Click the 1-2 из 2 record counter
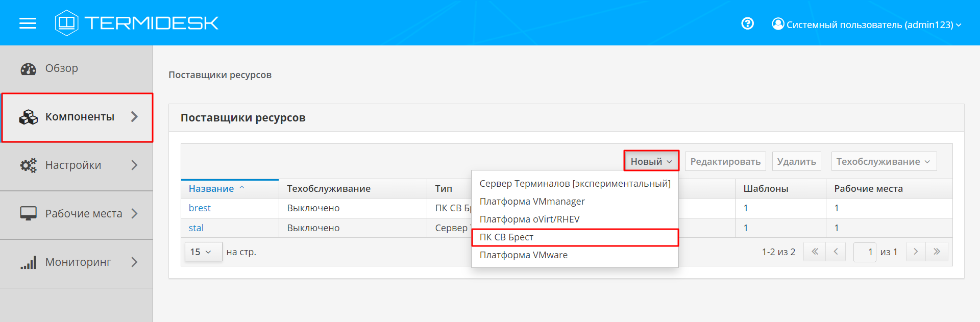Image resolution: width=980 pixels, height=322 pixels. (x=778, y=252)
